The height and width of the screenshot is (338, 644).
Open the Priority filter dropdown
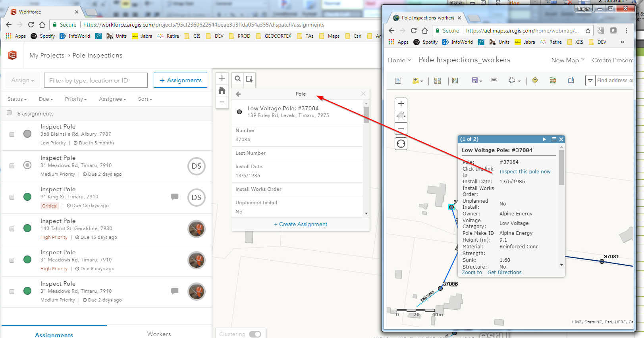coord(76,99)
